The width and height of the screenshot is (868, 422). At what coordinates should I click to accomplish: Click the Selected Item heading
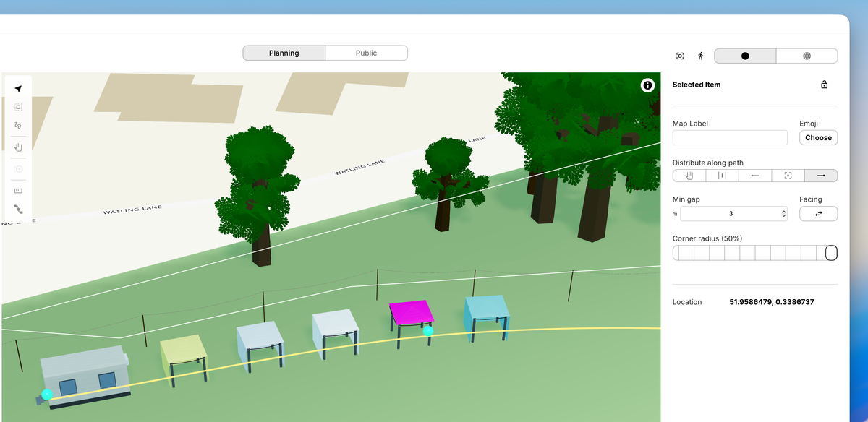[697, 85]
